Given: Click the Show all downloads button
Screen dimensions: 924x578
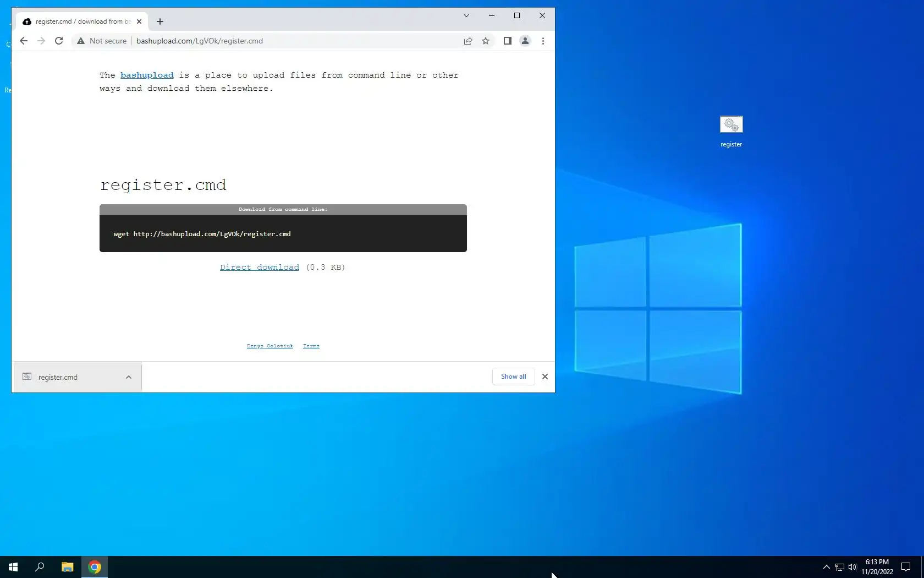Looking at the screenshot, I should click(x=514, y=377).
